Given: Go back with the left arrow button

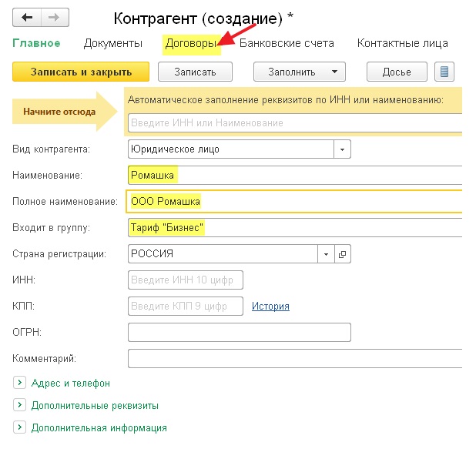Looking at the screenshot, I should point(27,18).
